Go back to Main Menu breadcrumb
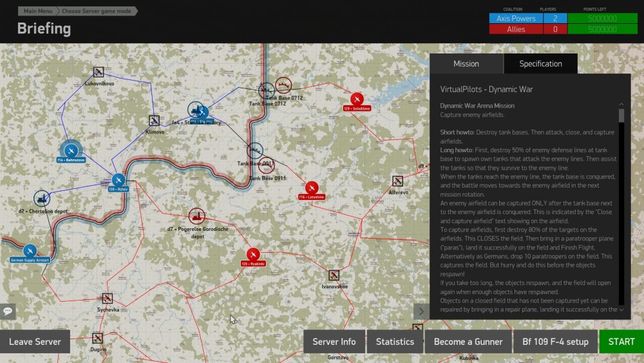This screenshot has width=644, height=363. [38, 12]
